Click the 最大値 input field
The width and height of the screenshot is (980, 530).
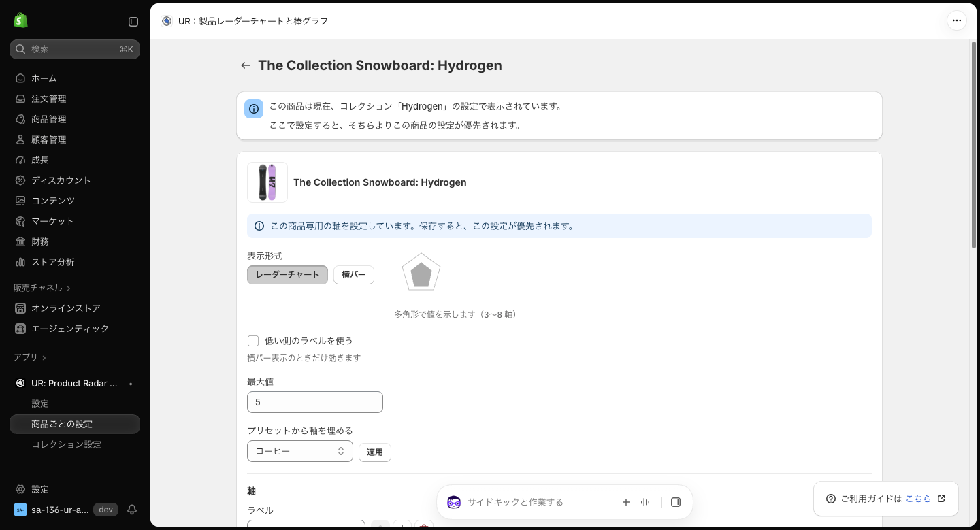[315, 402]
